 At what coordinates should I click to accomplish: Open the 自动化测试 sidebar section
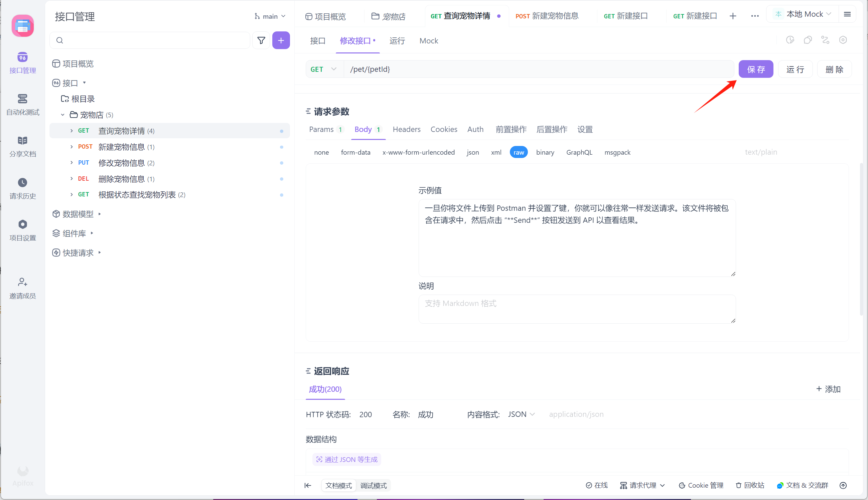tap(23, 105)
